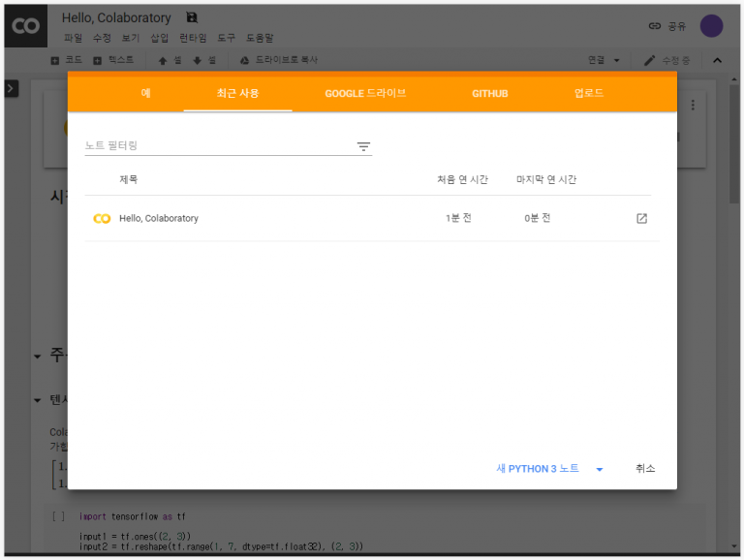
Task: Collapse the section arrow beside 텐 heading
Action: (x=38, y=400)
